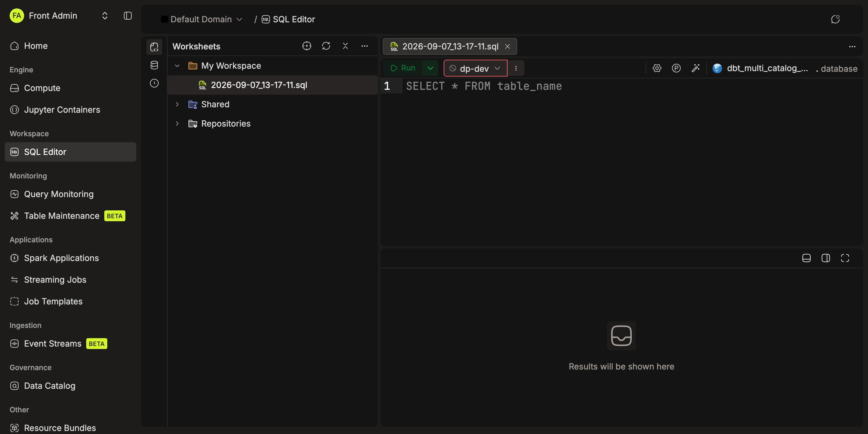Open Query Monitoring
Screen dimensions: 868x434
coord(70,194)
